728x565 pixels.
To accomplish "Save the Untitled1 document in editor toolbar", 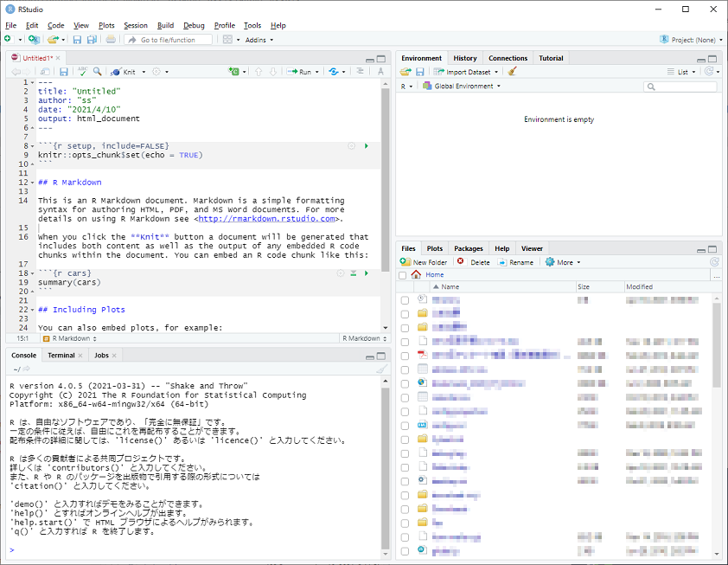I will tap(64, 72).
